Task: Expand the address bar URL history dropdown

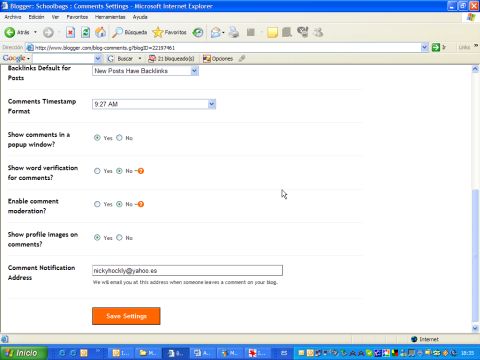Action: point(424,47)
